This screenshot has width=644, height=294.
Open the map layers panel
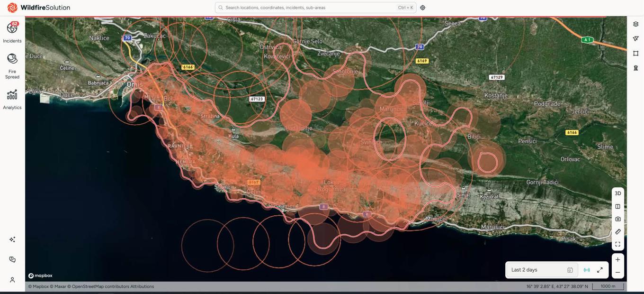pyautogui.click(x=636, y=24)
